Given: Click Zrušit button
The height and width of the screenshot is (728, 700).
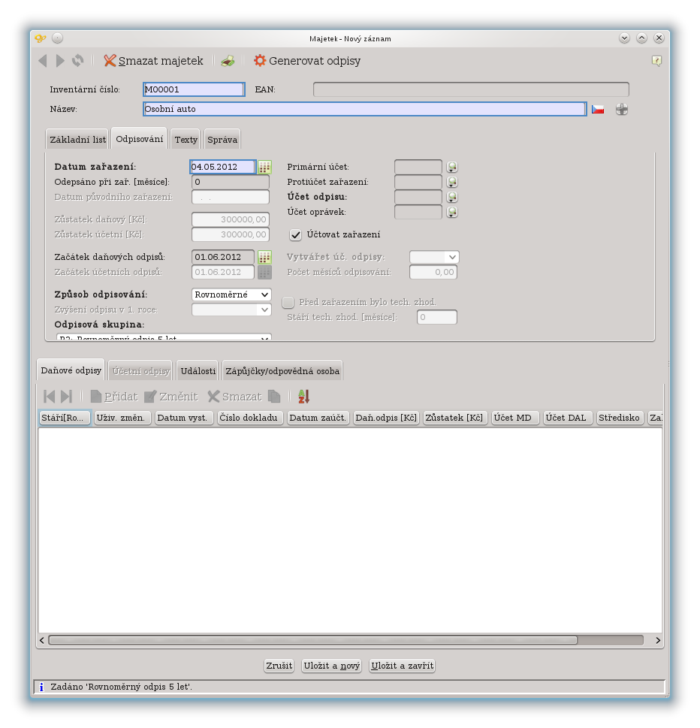Looking at the screenshot, I should [279, 666].
